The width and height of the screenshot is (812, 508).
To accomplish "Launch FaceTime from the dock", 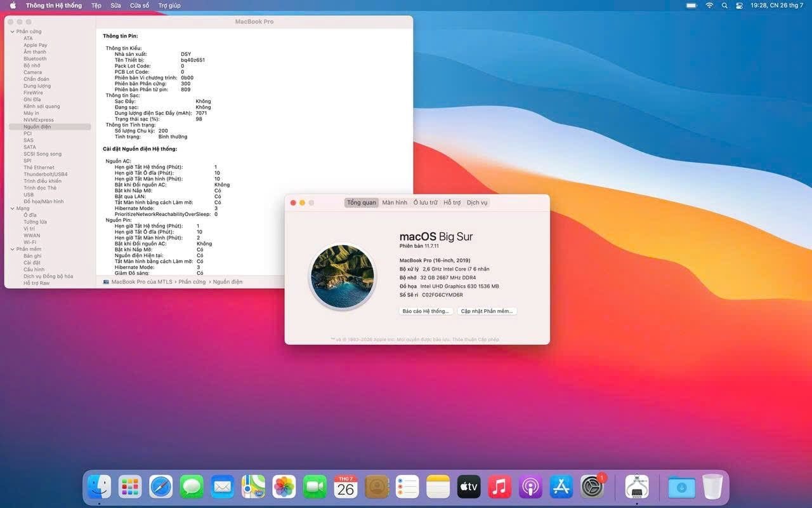I will point(315,487).
